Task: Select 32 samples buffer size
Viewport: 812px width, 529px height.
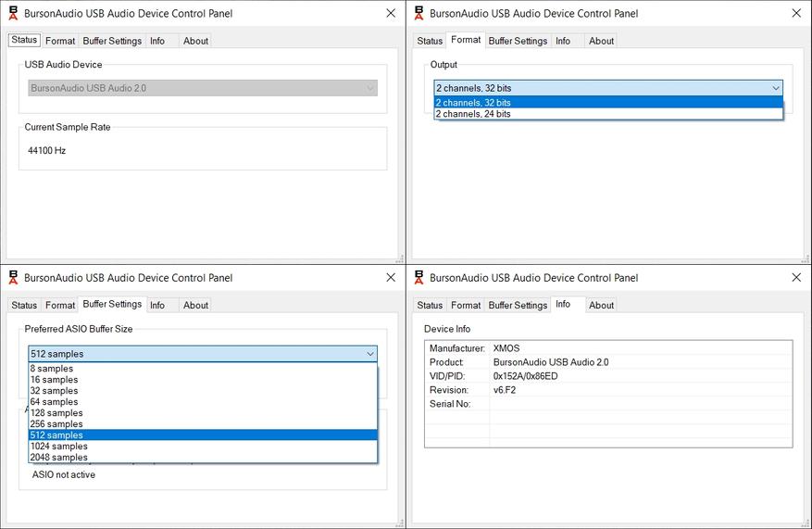Action: click(x=203, y=391)
